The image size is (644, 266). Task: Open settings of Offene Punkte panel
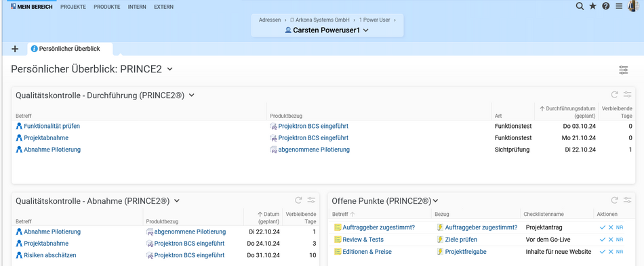click(x=627, y=200)
